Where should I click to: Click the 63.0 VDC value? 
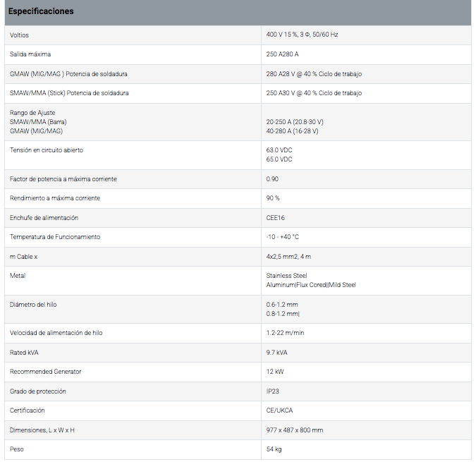click(279, 150)
